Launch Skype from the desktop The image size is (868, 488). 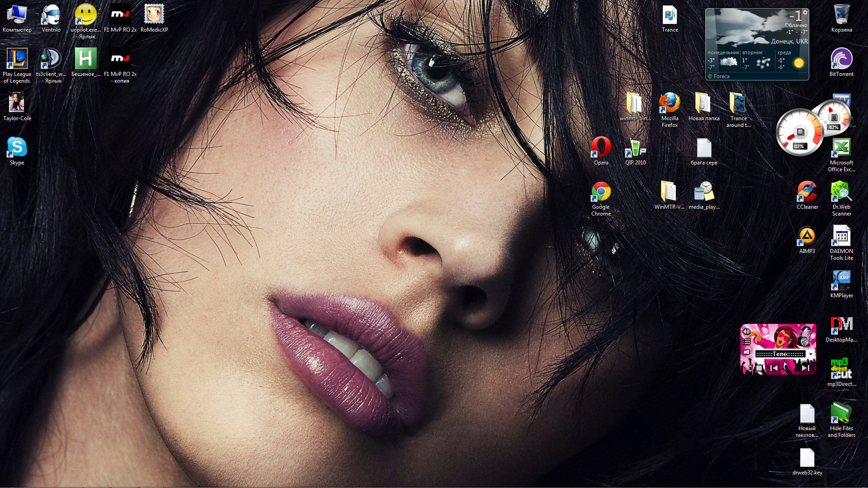17,151
